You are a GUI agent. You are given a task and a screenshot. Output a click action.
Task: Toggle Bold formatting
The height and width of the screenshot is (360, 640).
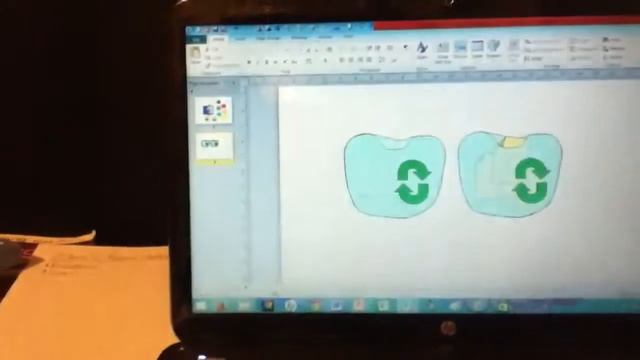tap(249, 62)
